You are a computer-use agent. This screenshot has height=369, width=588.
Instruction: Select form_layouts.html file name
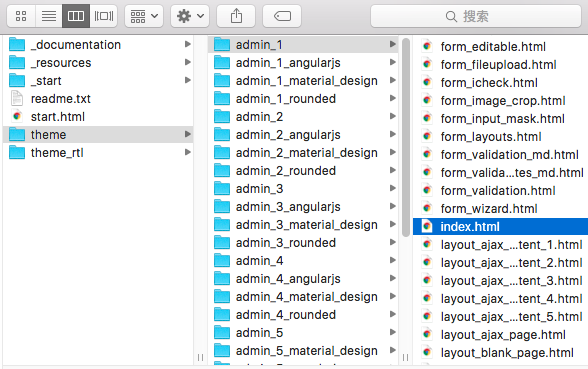(491, 137)
